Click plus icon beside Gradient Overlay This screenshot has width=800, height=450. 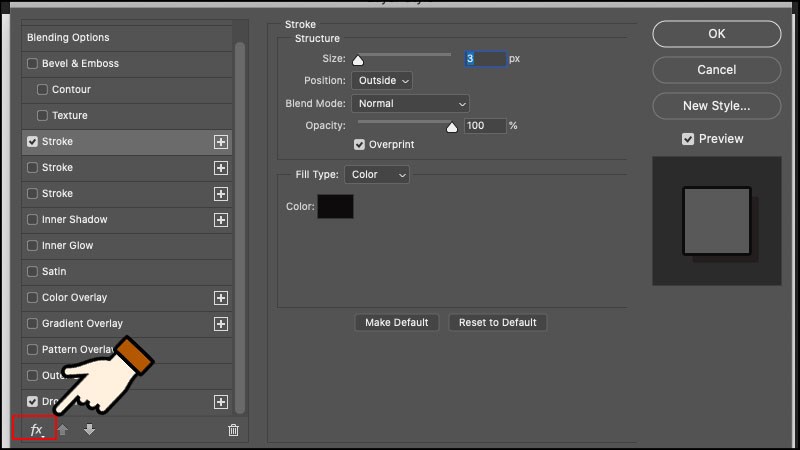pos(221,324)
